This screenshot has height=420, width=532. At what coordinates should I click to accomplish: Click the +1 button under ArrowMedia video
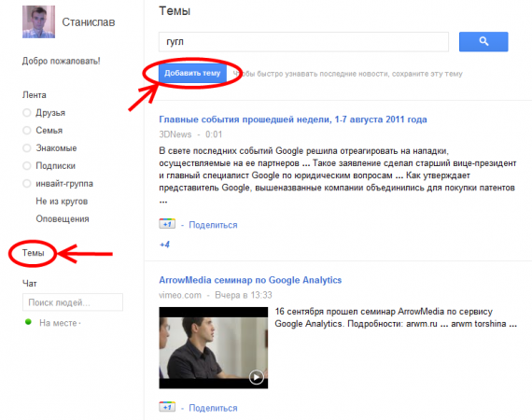[167, 407]
